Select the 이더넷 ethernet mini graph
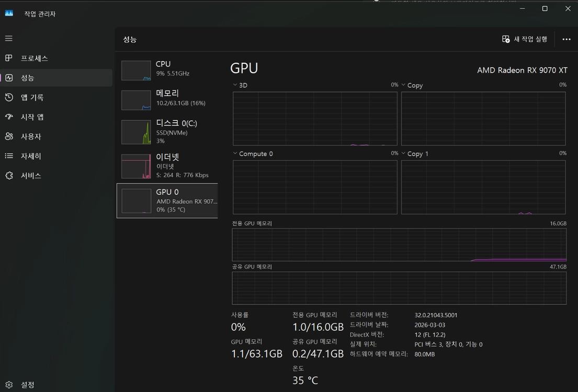The image size is (578, 392). click(136, 166)
